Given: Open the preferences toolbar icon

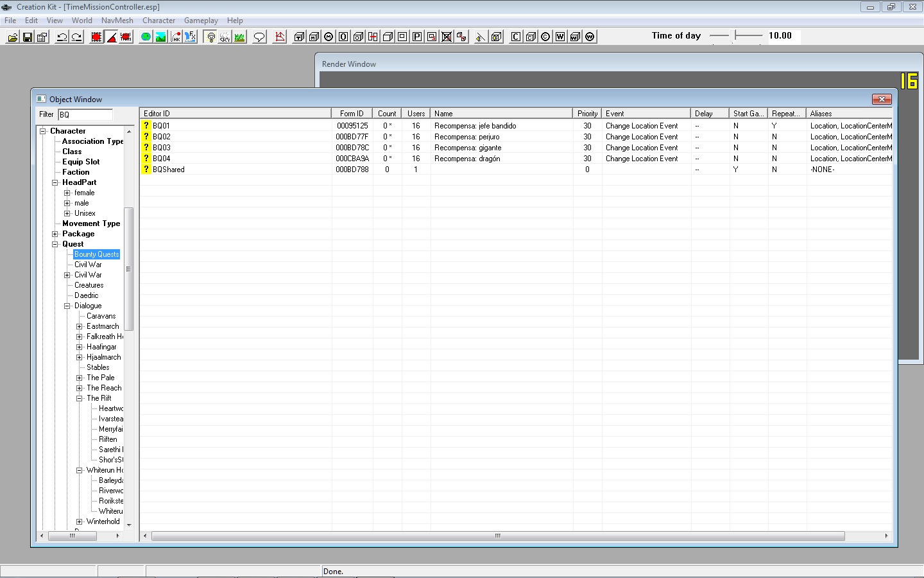Looking at the screenshot, I should 42,37.
